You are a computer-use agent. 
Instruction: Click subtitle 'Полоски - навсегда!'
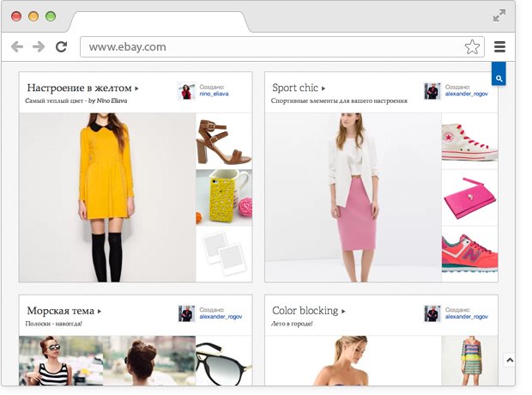point(53,324)
